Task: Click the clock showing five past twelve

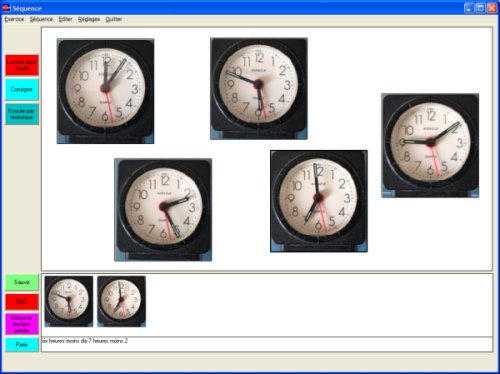Action: click(x=105, y=91)
